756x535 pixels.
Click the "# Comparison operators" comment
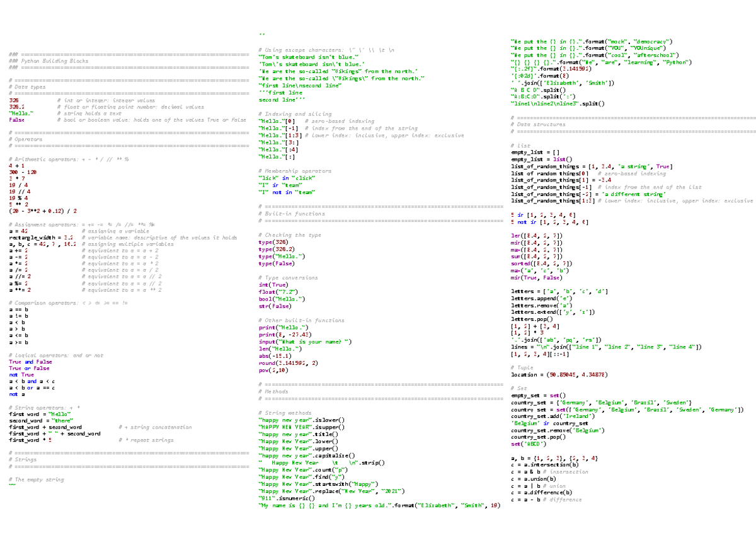click(x=69, y=303)
